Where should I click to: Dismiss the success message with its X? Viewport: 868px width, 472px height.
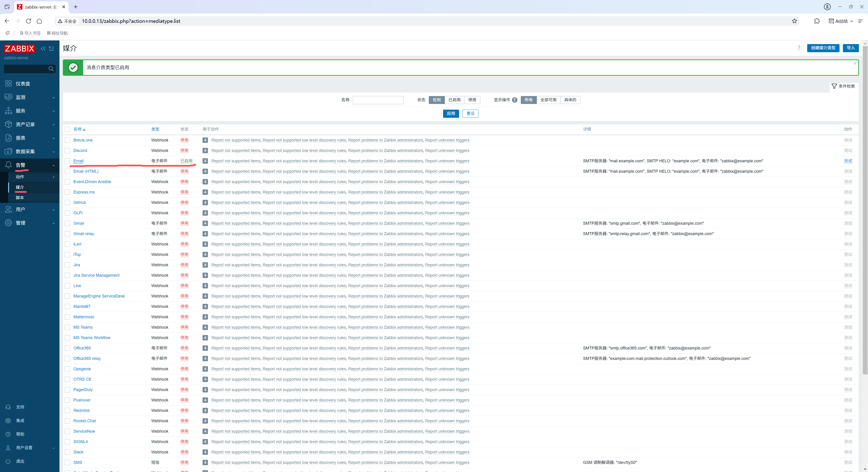click(x=854, y=63)
